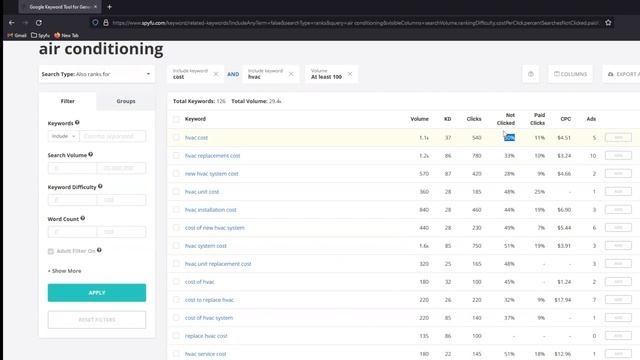Check the 'hvac installation cost' row checkbox

(x=176, y=209)
